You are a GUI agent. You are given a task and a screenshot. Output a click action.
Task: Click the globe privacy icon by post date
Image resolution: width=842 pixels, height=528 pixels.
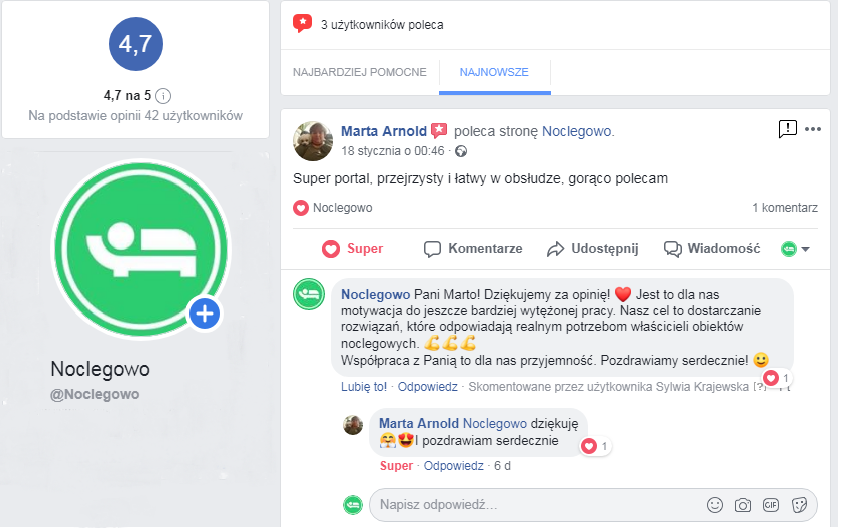click(461, 151)
